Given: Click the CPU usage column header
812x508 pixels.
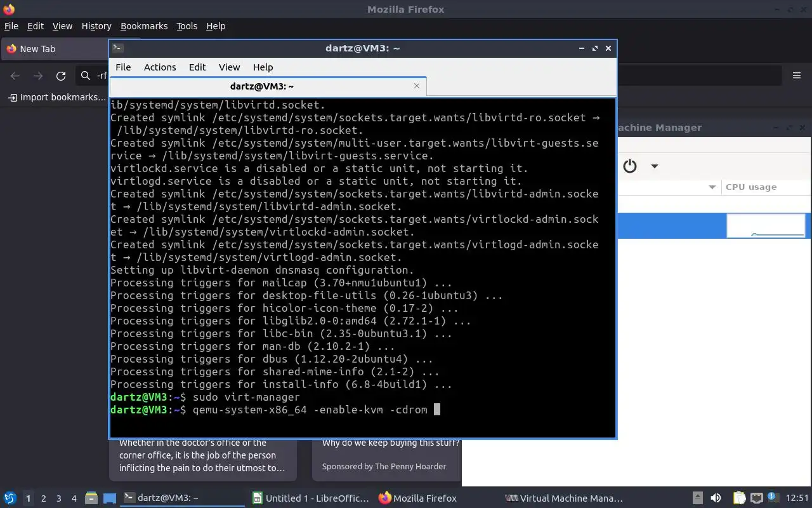Looking at the screenshot, I should point(766,187).
